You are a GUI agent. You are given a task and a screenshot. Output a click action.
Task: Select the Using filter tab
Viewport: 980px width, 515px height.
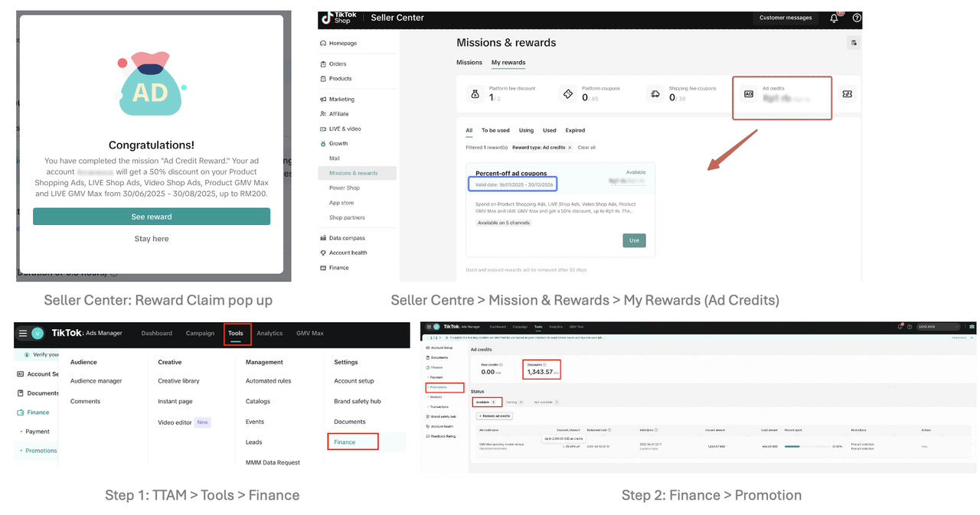click(x=526, y=130)
